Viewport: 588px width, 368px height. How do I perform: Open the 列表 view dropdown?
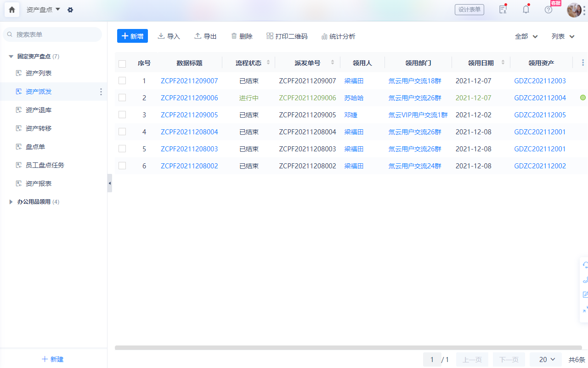click(x=563, y=36)
